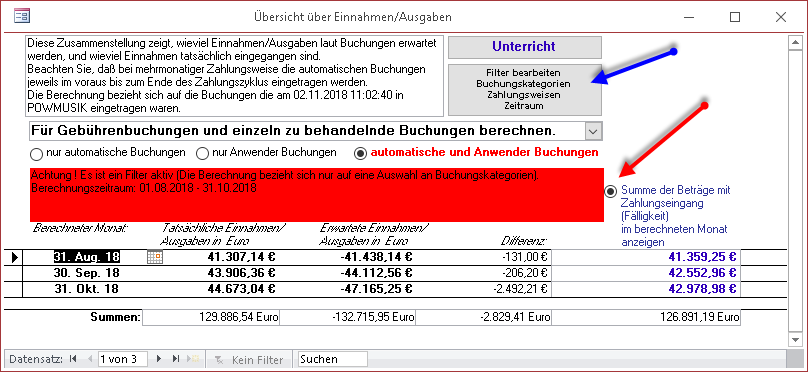Select the 30. Sep. 18 month cell

(x=87, y=273)
